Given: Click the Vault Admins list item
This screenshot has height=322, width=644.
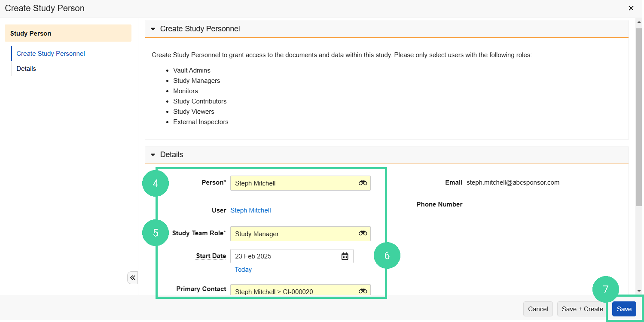Looking at the screenshot, I should point(192,70).
